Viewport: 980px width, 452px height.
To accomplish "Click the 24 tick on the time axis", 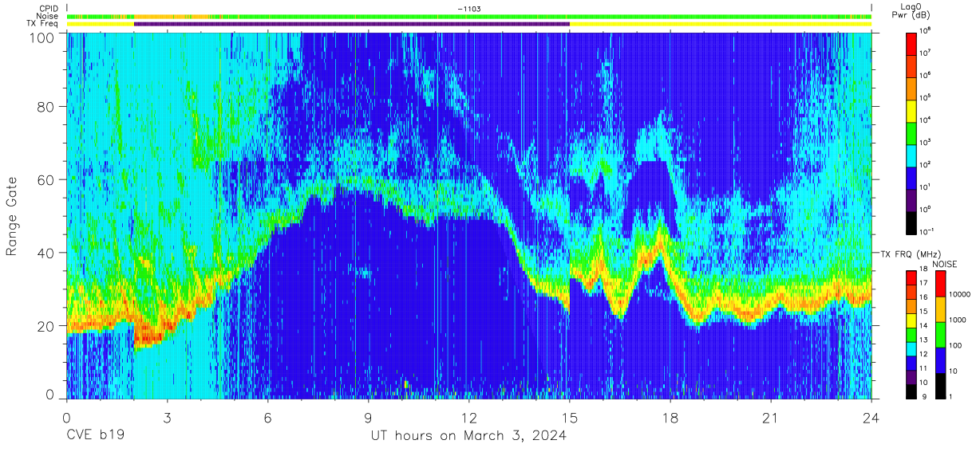I will [871, 418].
